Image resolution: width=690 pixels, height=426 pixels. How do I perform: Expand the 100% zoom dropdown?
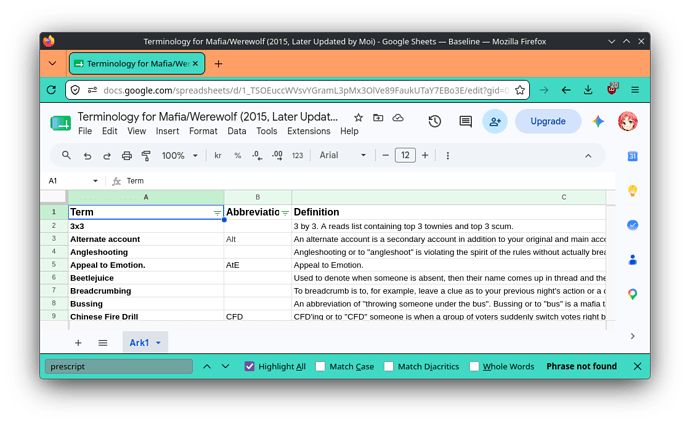tap(180, 155)
